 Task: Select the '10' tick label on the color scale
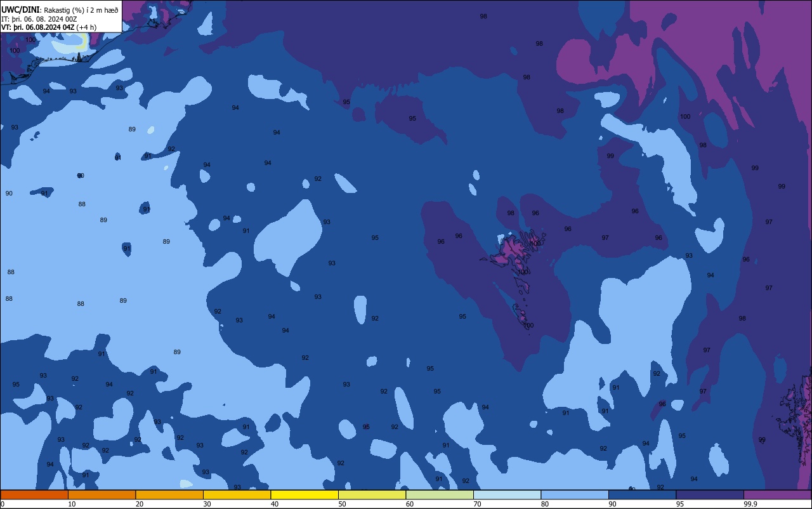72,504
